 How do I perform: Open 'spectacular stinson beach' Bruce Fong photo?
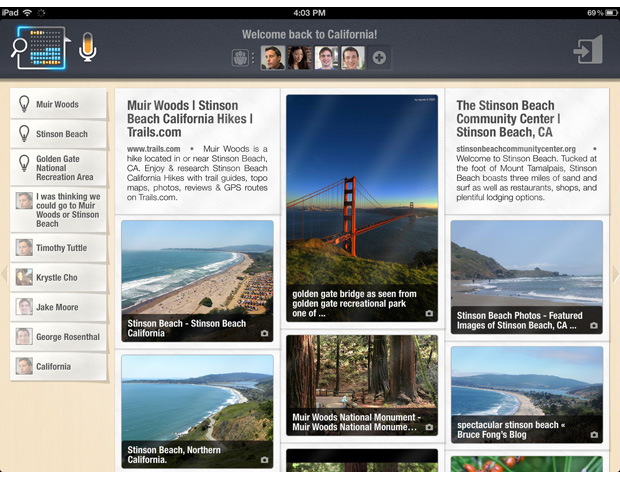(527, 395)
